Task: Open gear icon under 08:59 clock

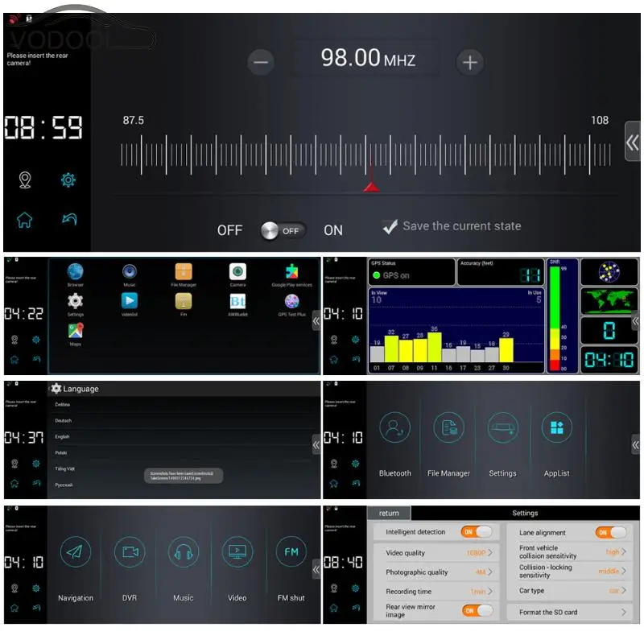Action: point(68,180)
